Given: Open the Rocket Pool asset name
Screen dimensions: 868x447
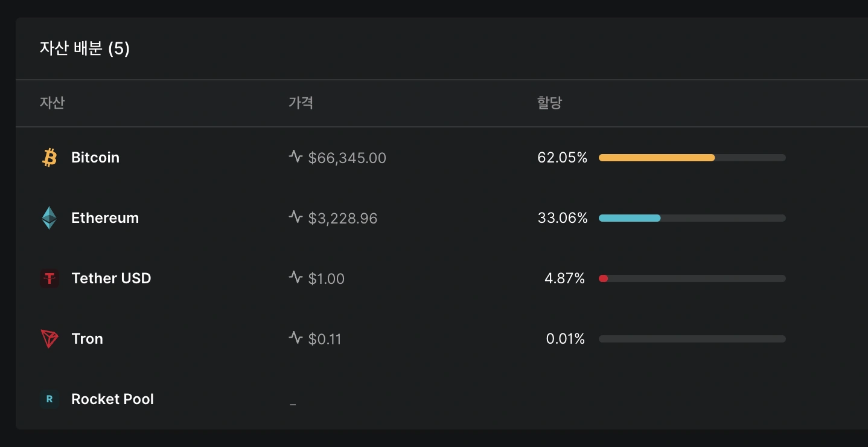Looking at the screenshot, I should point(112,399).
